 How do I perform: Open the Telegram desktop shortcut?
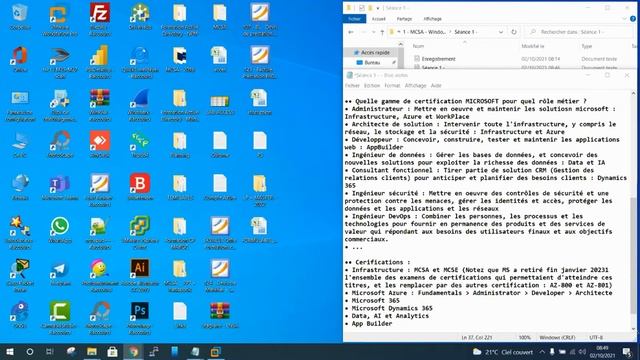pos(60,272)
